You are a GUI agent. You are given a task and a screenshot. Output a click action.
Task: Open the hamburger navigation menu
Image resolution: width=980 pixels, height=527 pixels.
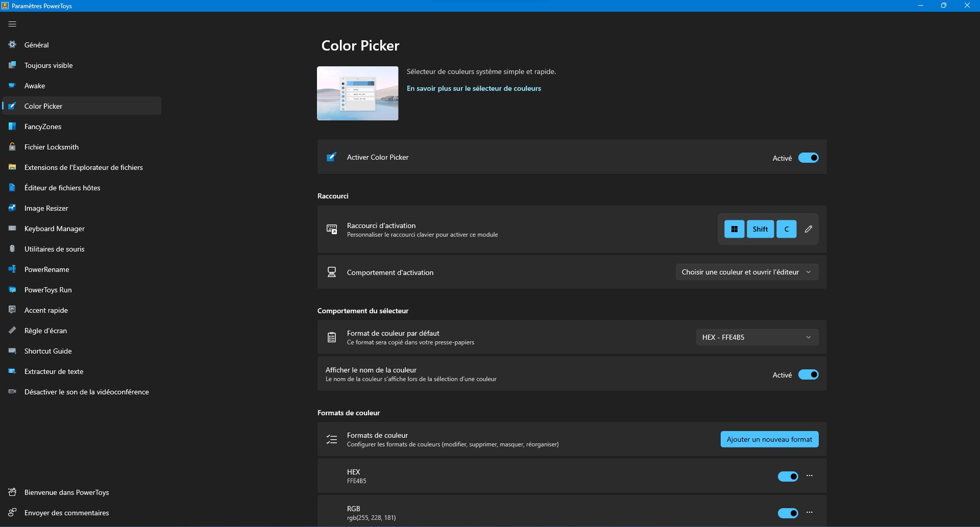click(x=12, y=24)
